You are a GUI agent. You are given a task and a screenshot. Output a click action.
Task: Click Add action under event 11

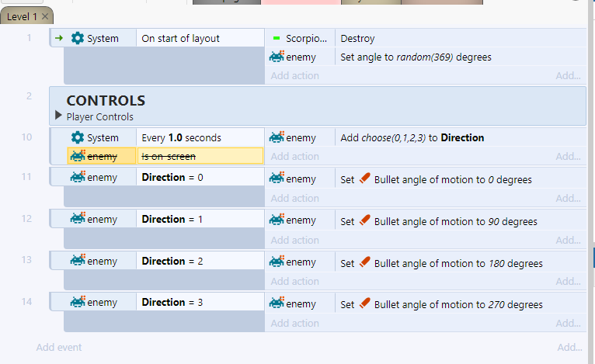pos(294,199)
